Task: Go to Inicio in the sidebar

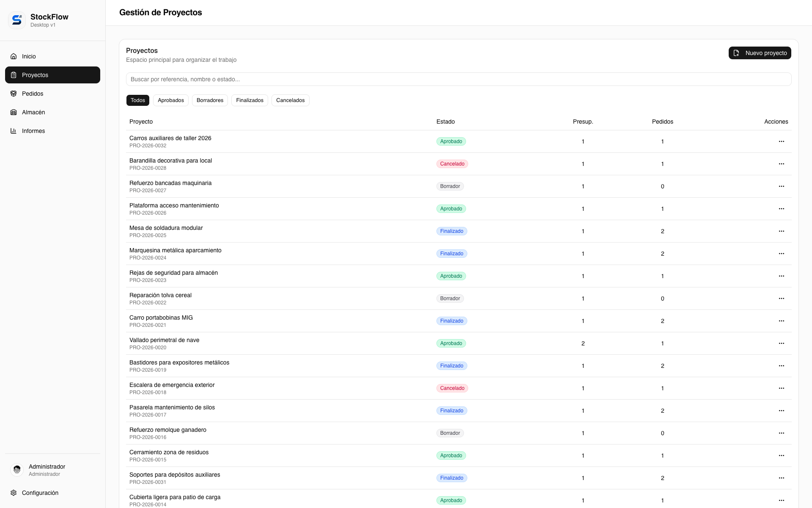Action: pos(52,56)
